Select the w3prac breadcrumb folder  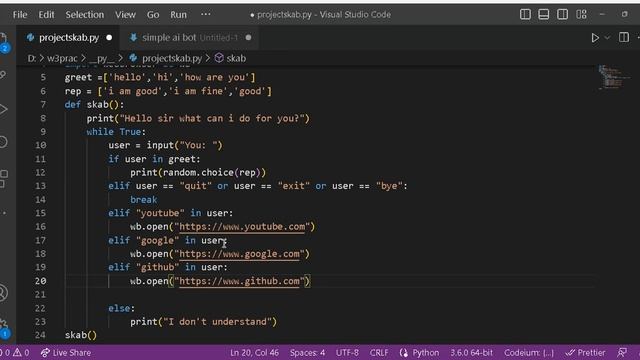point(62,58)
